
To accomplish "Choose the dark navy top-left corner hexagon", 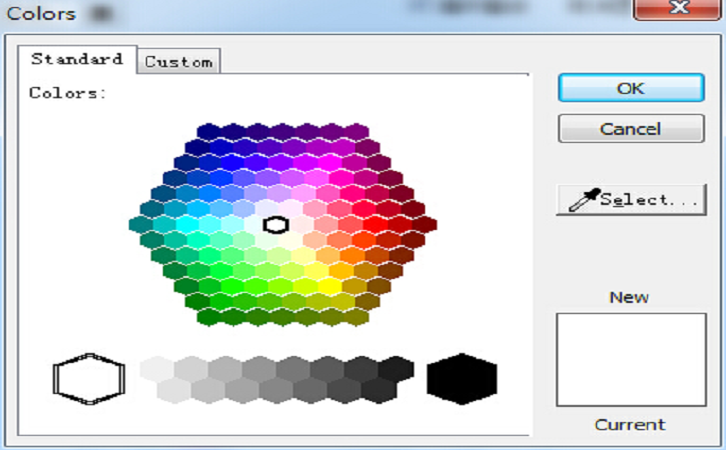I will (x=208, y=131).
